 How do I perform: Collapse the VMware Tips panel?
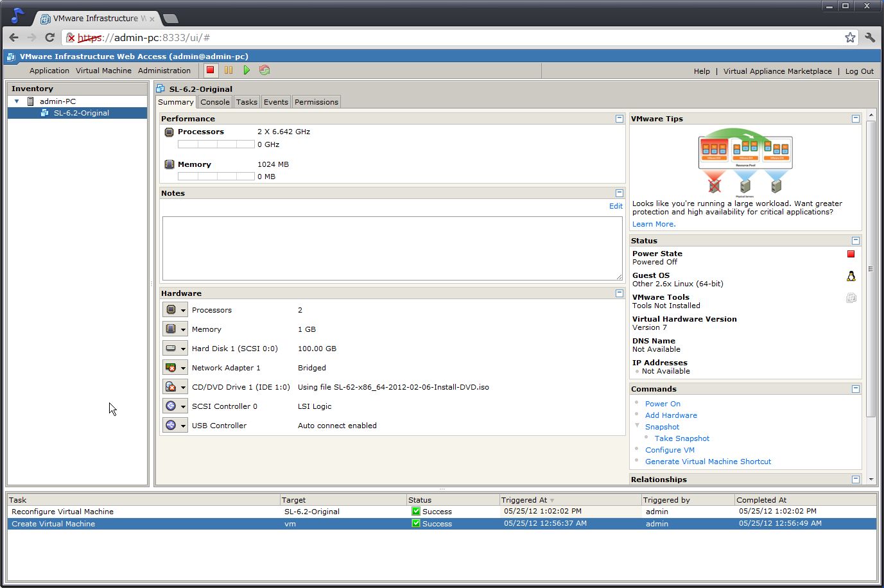(856, 119)
